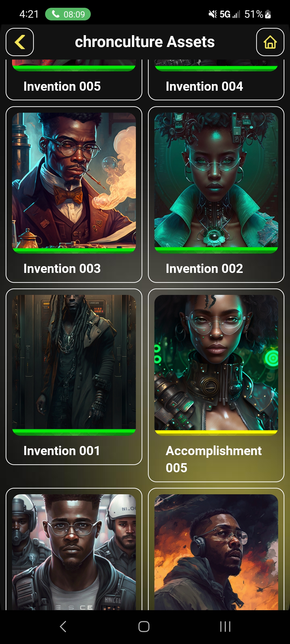Open the Invention 003 artwork thumbnail
The height and width of the screenshot is (644, 290).
point(74,180)
